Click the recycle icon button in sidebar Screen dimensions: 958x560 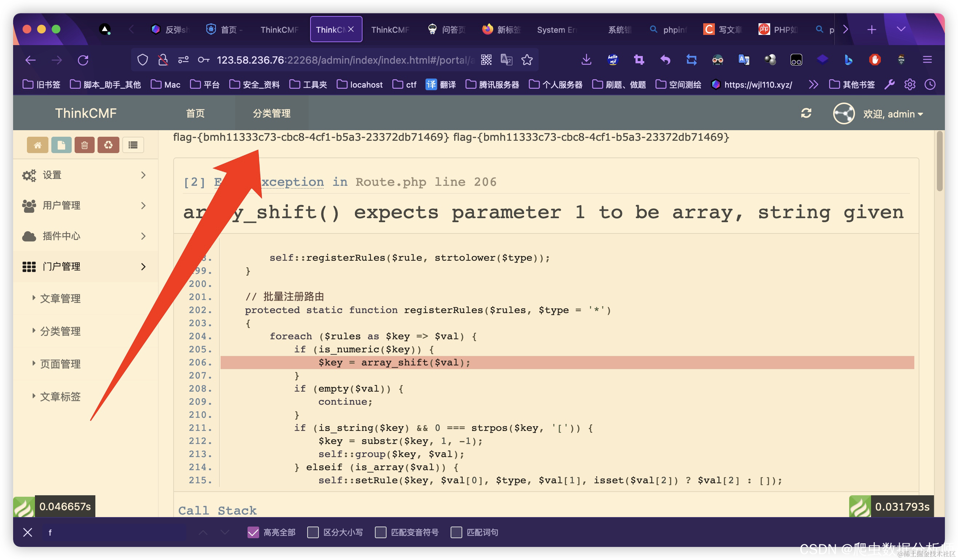(108, 145)
